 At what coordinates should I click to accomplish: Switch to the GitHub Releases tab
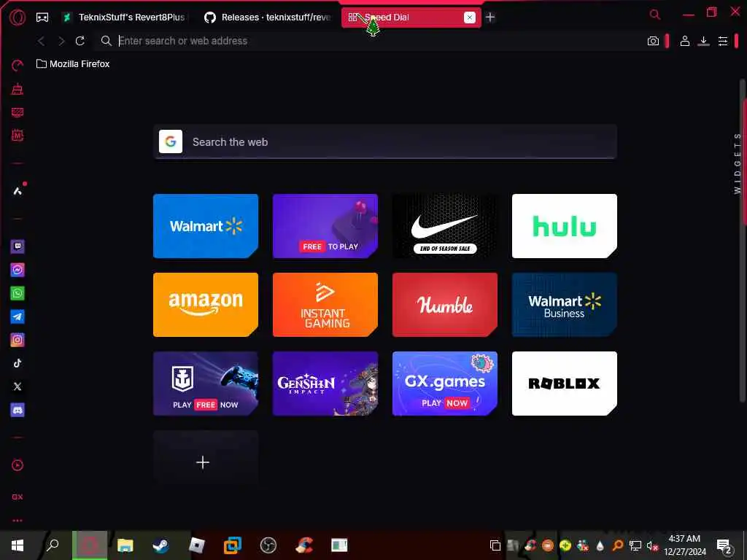tap(267, 17)
